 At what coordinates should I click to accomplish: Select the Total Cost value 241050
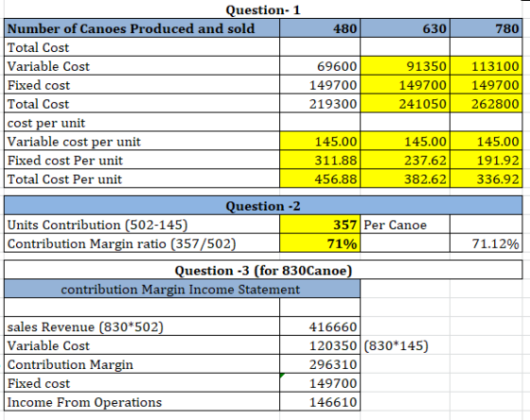coord(405,103)
